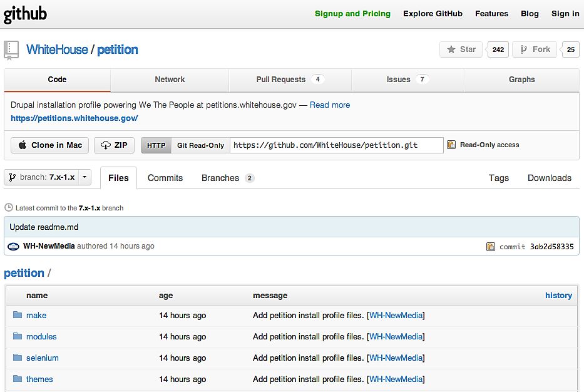
Task: Open the selenium folder
Action: (x=43, y=358)
